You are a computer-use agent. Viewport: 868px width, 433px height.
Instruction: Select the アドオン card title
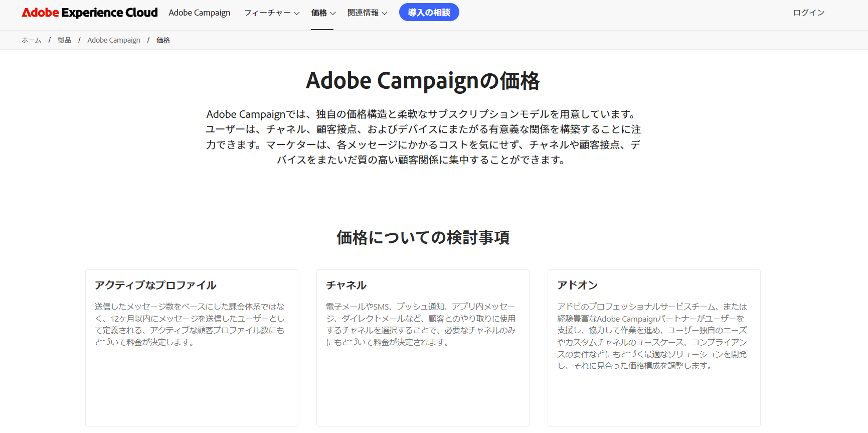click(x=578, y=285)
